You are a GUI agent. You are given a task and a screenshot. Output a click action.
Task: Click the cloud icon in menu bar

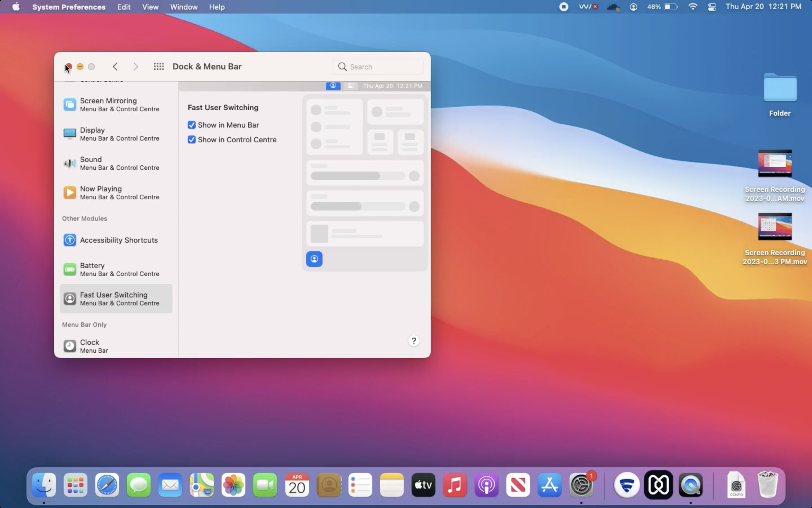[613, 7]
